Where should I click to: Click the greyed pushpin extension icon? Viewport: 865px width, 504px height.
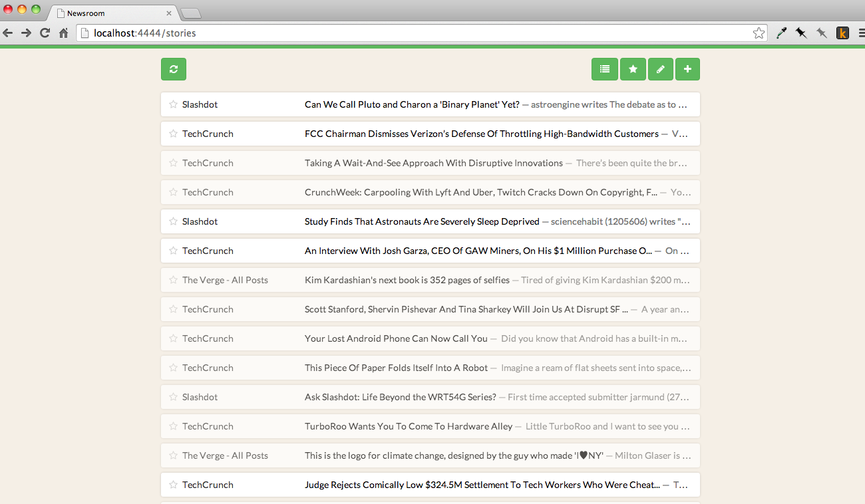tap(822, 33)
